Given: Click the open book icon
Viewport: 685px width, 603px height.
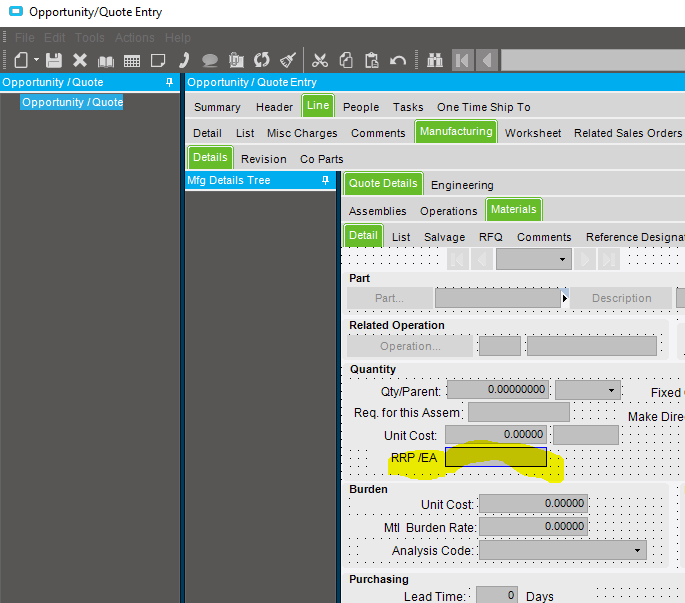Looking at the screenshot, I should tap(105, 61).
